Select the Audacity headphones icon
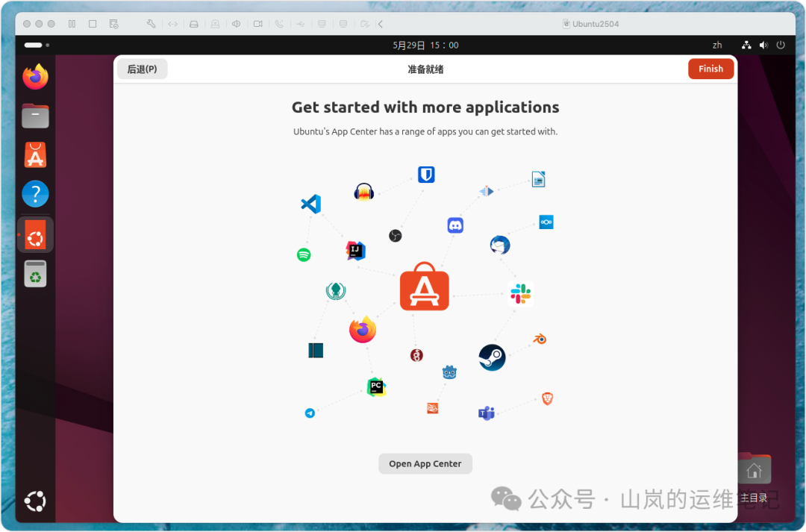806x532 pixels. [363, 191]
